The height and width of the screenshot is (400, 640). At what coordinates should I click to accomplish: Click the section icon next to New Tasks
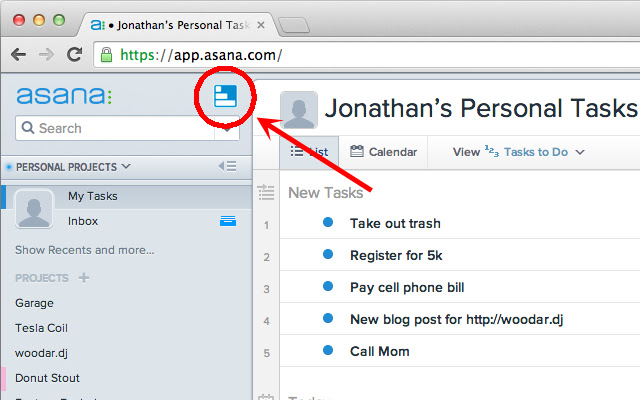[266, 192]
